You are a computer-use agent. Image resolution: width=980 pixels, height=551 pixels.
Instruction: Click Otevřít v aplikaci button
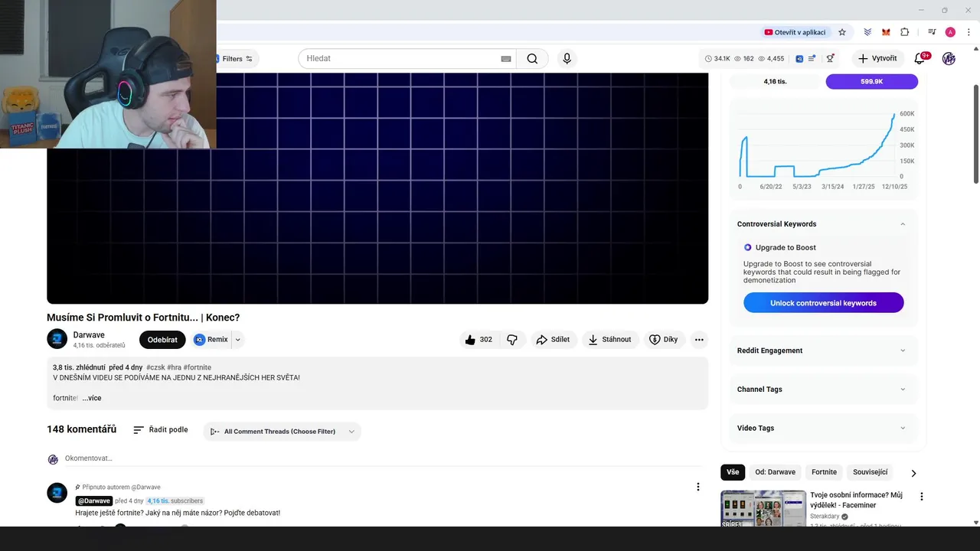pyautogui.click(x=795, y=32)
